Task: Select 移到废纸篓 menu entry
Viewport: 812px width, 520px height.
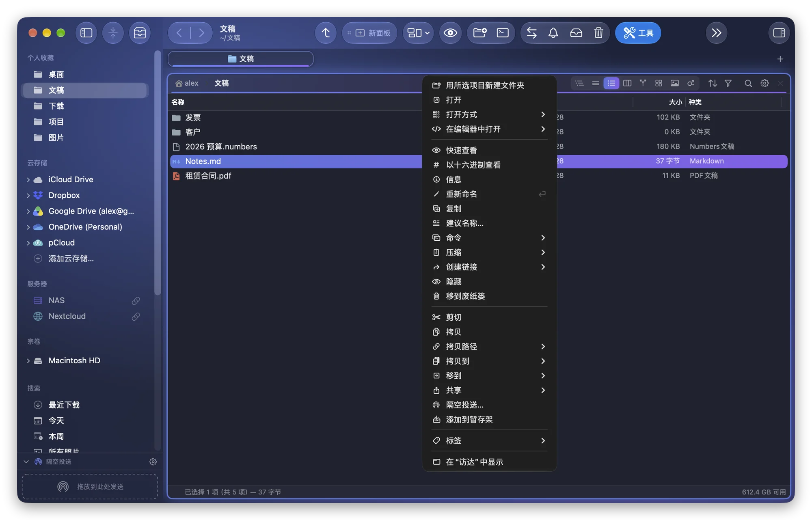Action: coord(489,296)
